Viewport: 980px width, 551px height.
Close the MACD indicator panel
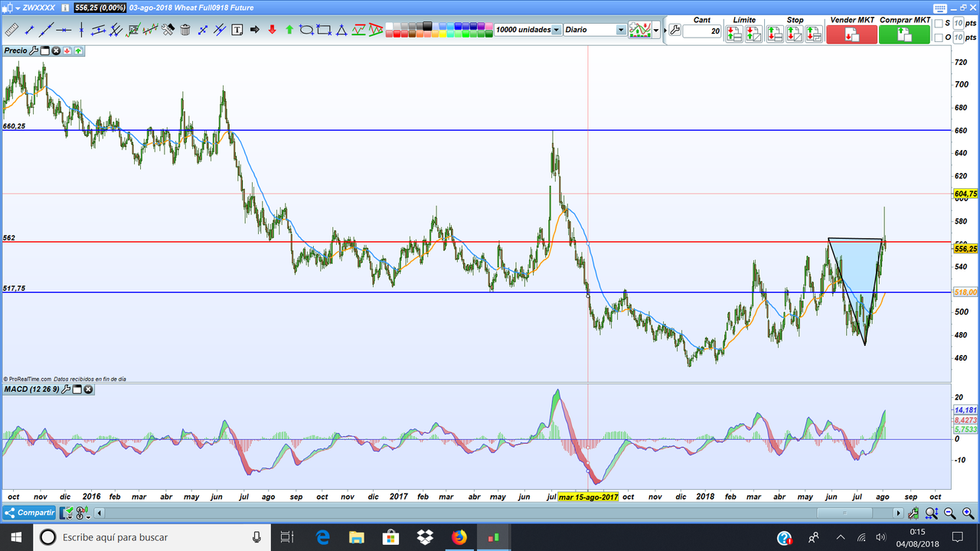(88, 390)
